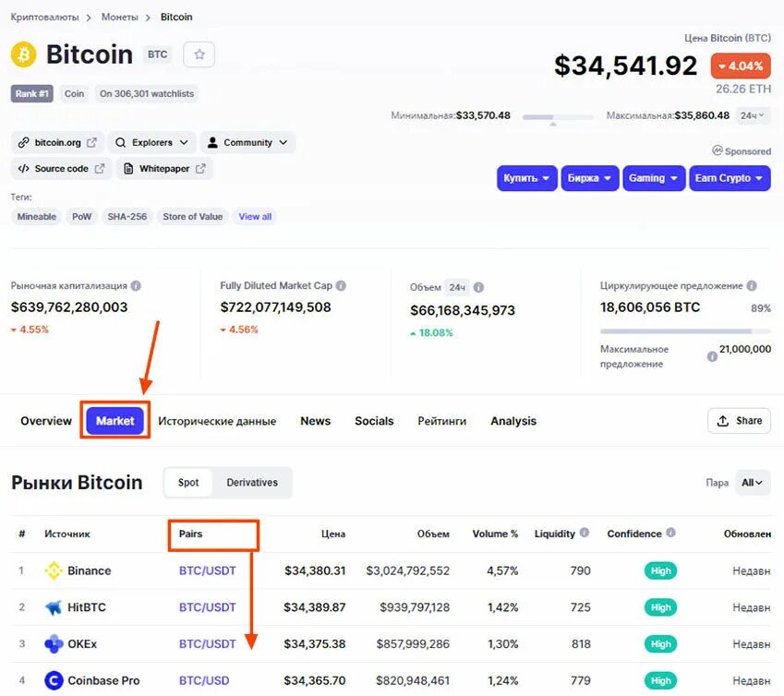Screen dimensions: 784x696
Task: Click the SHA-256 tag
Action: [127, 217]
